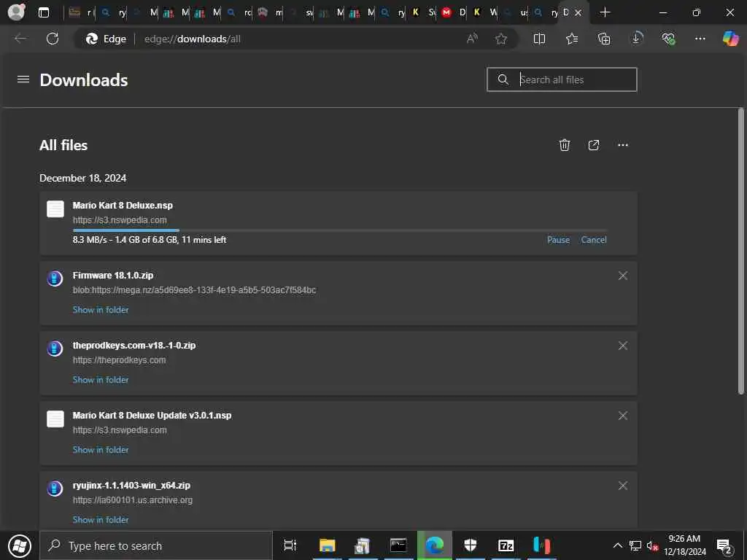This screenshot has width=747, height=560.
Task: Click the Mario Kart download progress bar
Action: 340,230
